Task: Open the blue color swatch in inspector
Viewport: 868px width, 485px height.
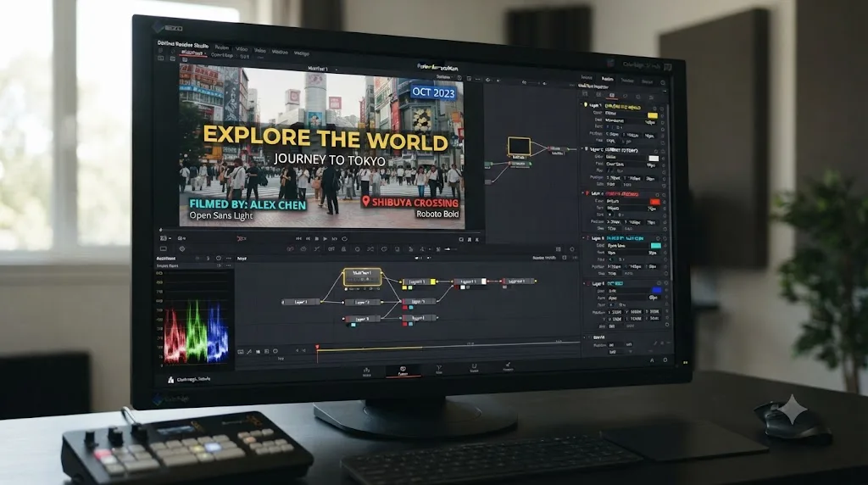Action: coord(657,290)
